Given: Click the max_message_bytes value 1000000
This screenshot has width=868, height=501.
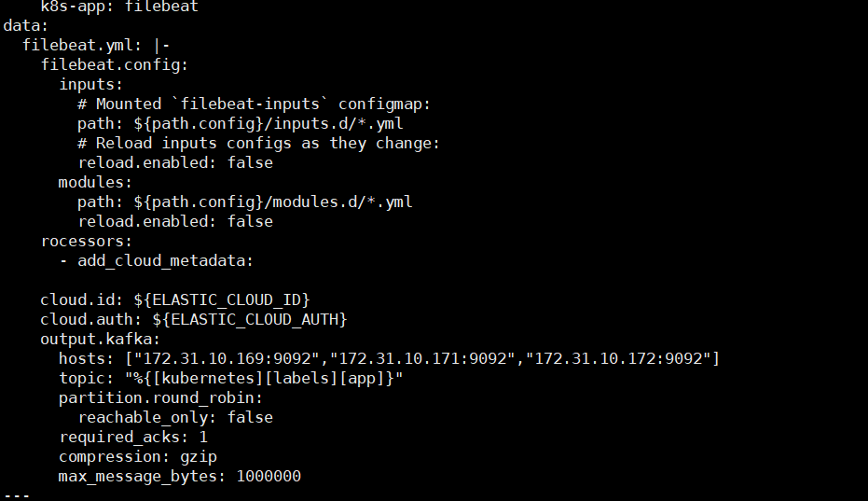Looking at the screenshot, I should 269,476.
